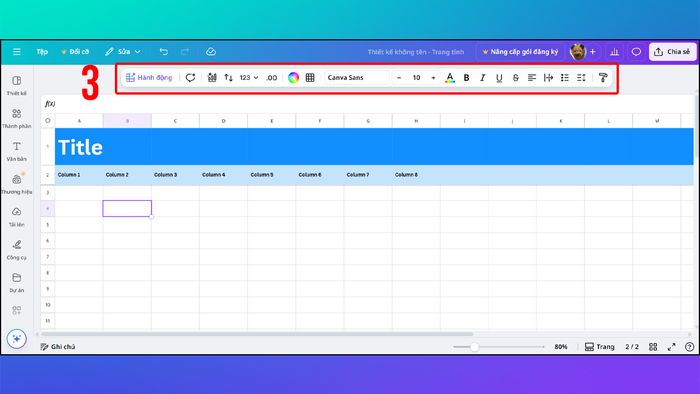Open the Đổi cỡ resize menu
The width and height of the screenshot is (700, 394).
tap(75, 52)
